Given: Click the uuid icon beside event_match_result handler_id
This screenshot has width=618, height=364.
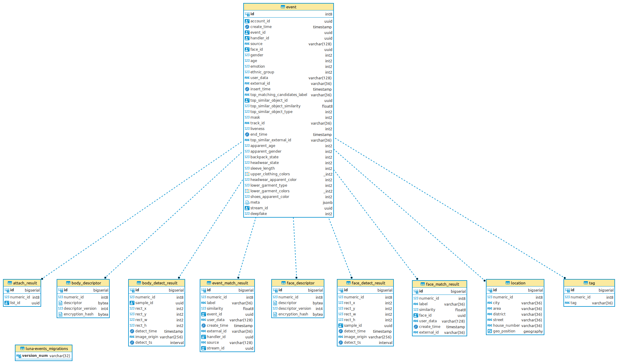Looking at the screenshot, I should (204, 337).
